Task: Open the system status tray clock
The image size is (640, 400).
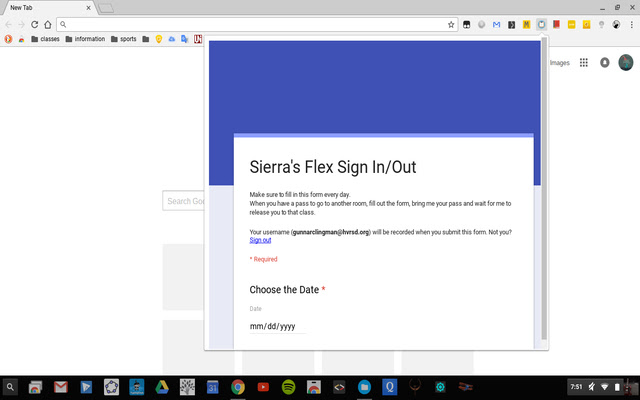Action: [x=576, y=387]
